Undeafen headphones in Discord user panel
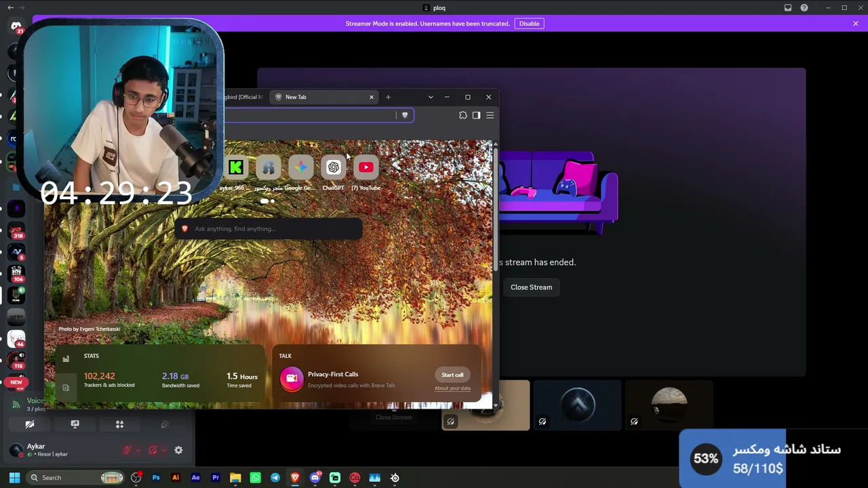 pos(153,450)
